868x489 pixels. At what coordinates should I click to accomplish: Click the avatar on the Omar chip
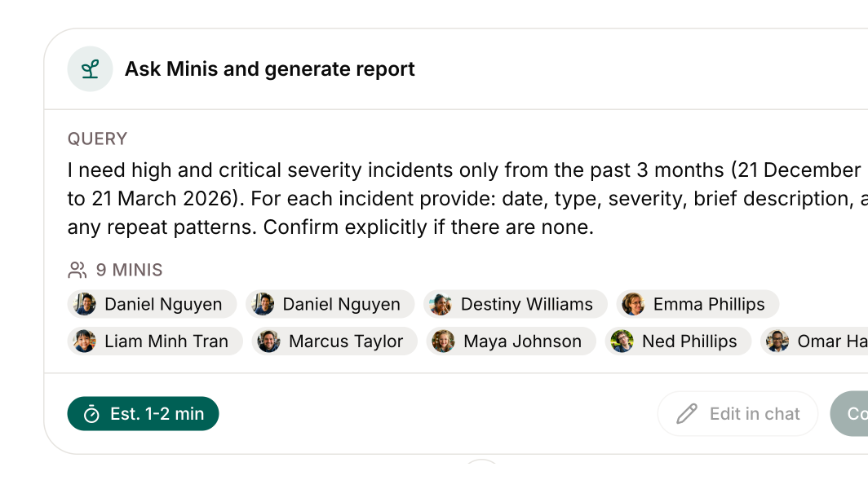(777, 341)
